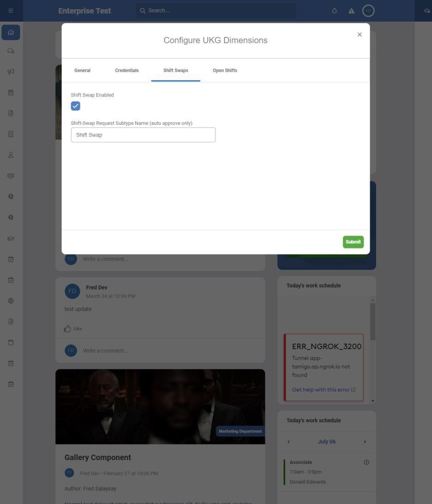Viewport: 432px width, 504px height.
Task: Switch to the General tab
Action: (82, 71)
